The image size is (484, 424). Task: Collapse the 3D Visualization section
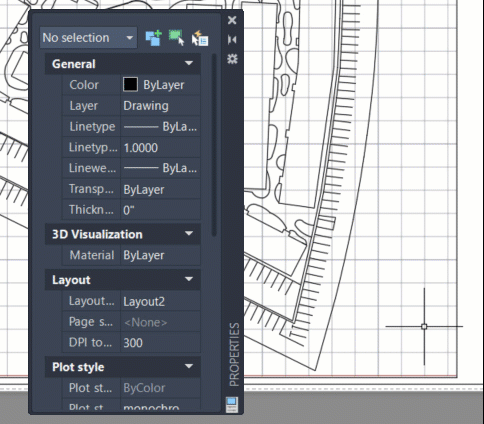tap(189, 234)
